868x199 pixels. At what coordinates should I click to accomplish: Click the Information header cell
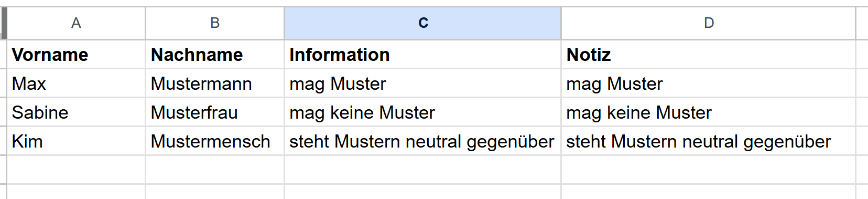(423, 55)
